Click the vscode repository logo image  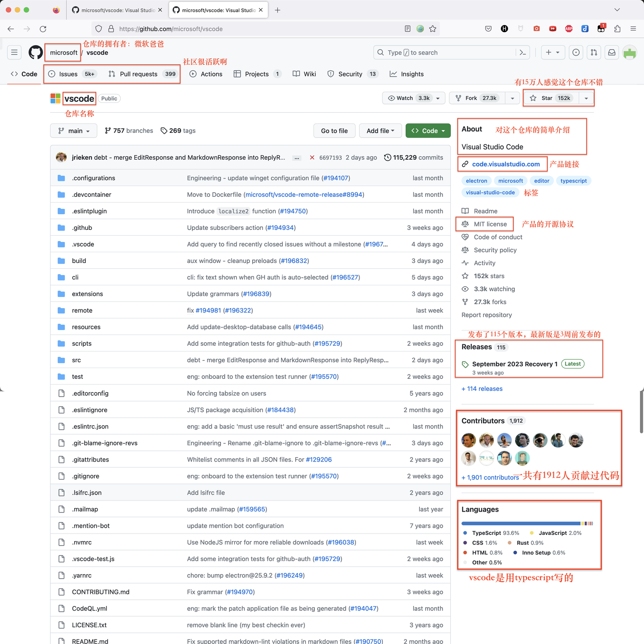55,98
